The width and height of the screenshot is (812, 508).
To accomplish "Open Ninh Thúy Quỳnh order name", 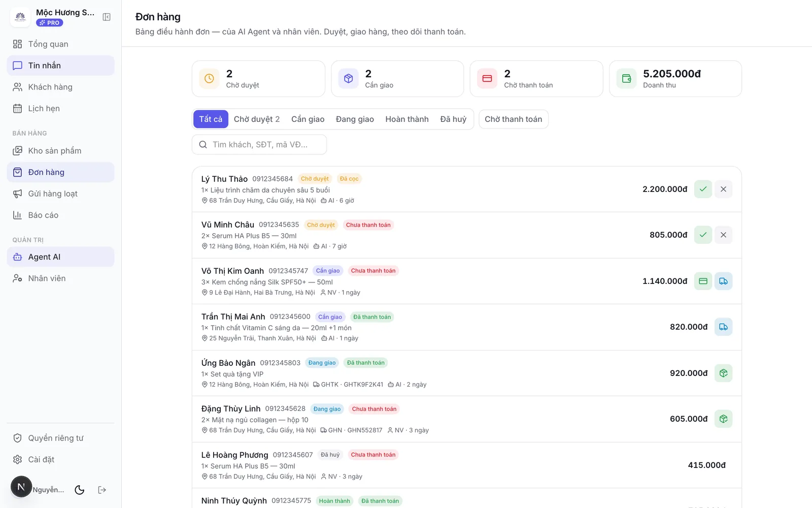I will tap(234, 500).
